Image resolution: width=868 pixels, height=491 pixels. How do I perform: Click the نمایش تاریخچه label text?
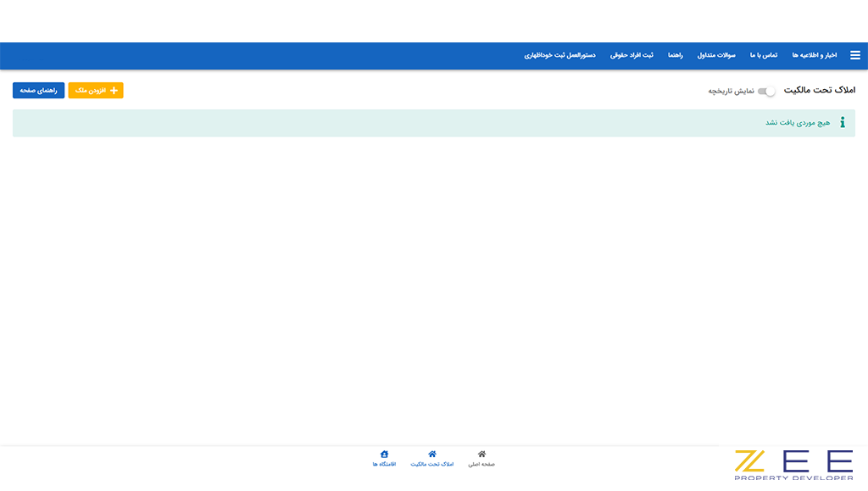pos(731,91)
